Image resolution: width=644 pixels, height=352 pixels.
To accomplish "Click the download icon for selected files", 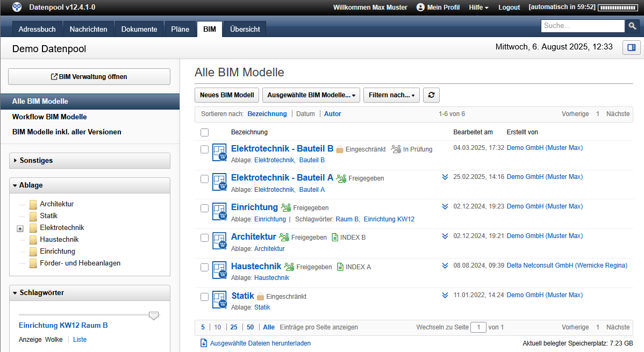I will [x=204, y=342].
